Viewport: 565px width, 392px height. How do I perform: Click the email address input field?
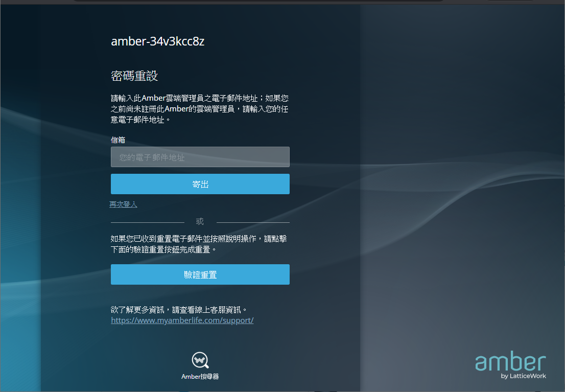pos(200,157)
